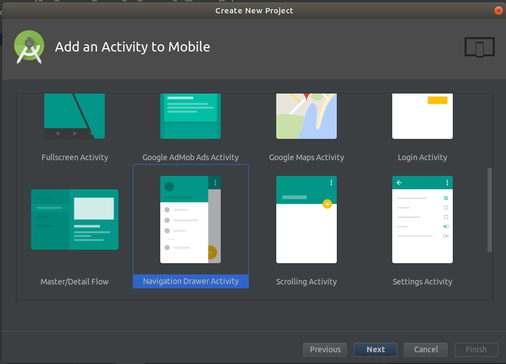Click the Google AdMob Ads Activity label
Screen dimensions: 506x364
point(191,157)
